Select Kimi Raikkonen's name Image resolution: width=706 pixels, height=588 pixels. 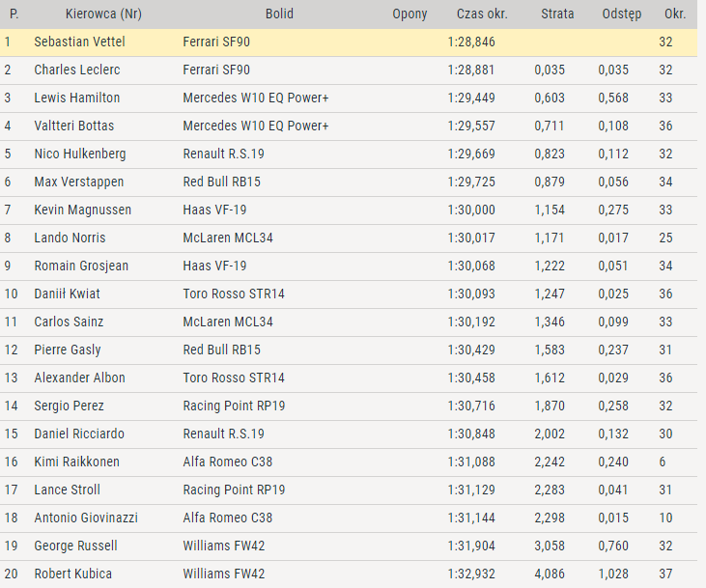click(x=79, y=462)
